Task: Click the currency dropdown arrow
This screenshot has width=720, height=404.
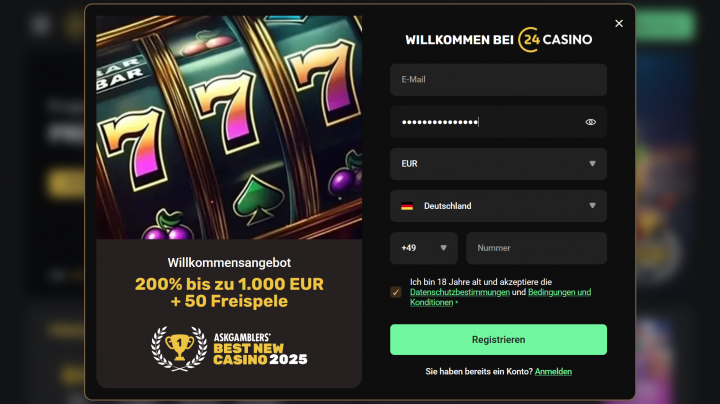Action: click(592, 164)
